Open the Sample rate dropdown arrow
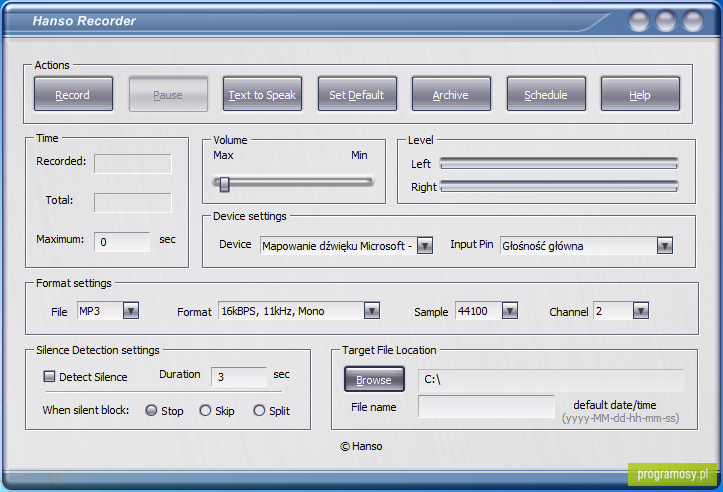Screen dimensions: 723x492 pyautogui.click(x=510, y=311)
